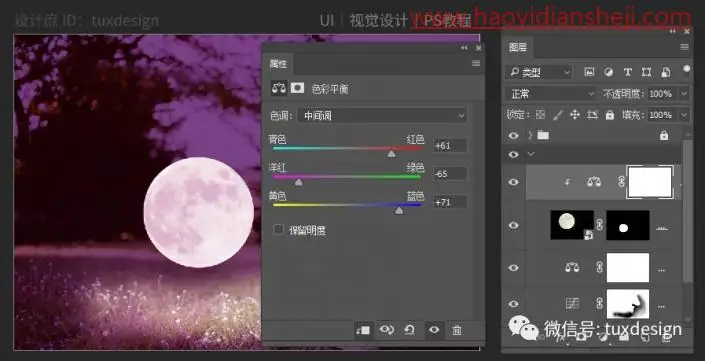This screenshot has width=705, height=361.
Task: Filter layers by adjustment layer type
Action: pyautogui.click(x=608, y=72)
